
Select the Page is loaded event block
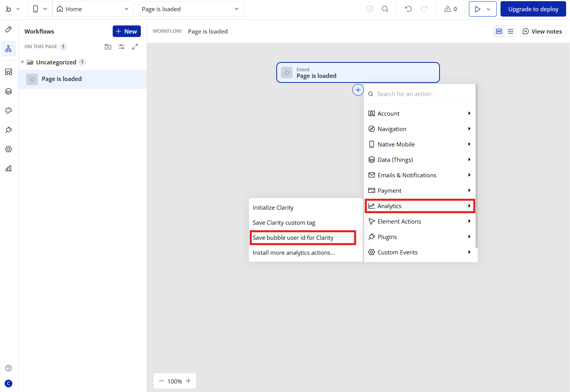358,72
